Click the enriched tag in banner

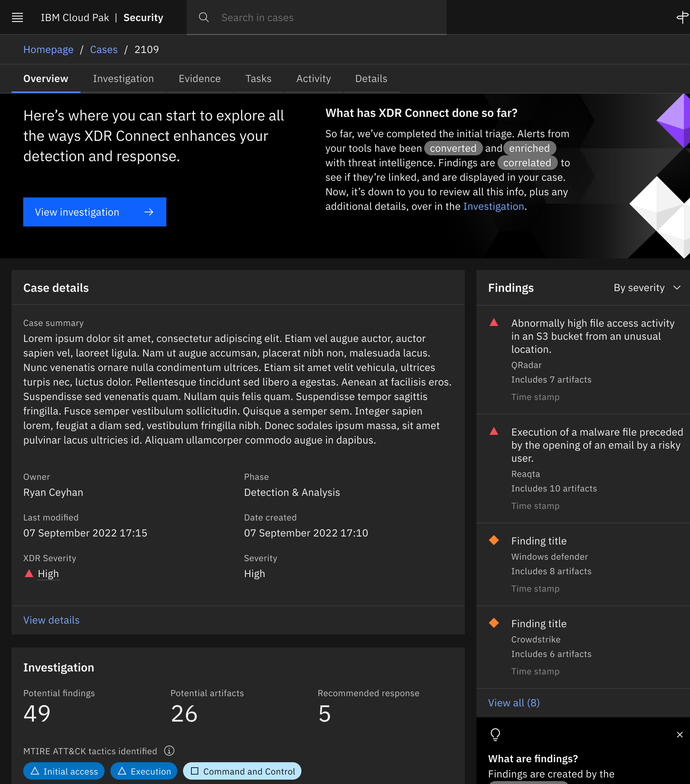point(529,148)
